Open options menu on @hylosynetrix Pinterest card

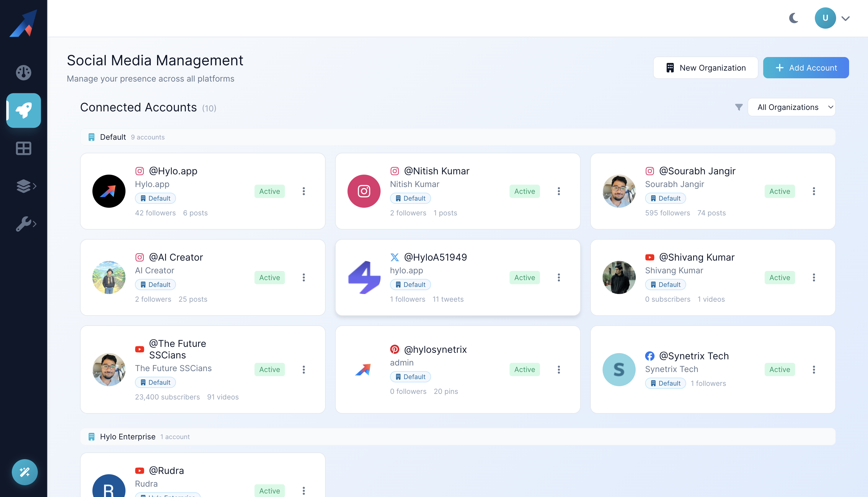tap(559, 369)
